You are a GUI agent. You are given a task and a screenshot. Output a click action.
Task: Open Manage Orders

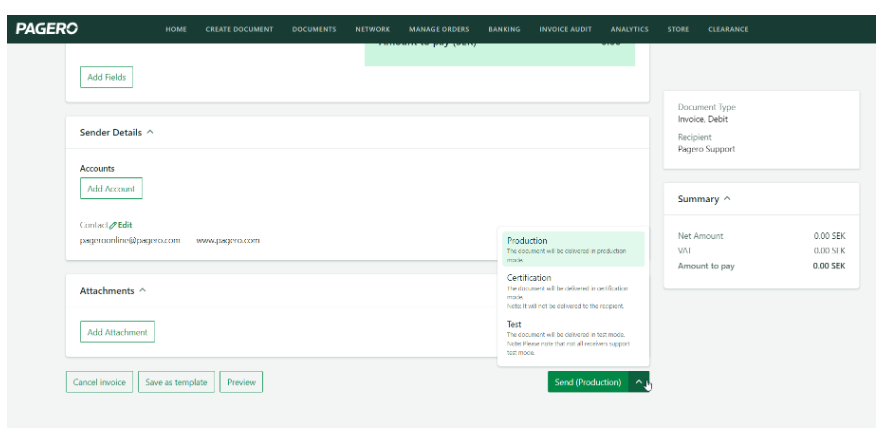click(439, 29)
